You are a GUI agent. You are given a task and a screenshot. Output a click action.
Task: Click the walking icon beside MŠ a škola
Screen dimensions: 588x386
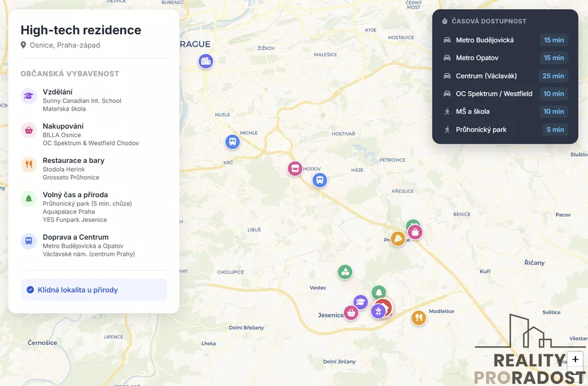coord(447,111)
